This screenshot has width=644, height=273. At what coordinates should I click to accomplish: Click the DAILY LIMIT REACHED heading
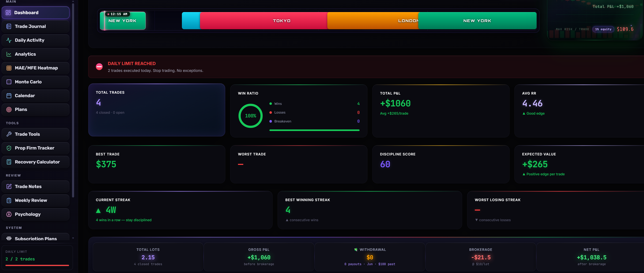[132, 63]
